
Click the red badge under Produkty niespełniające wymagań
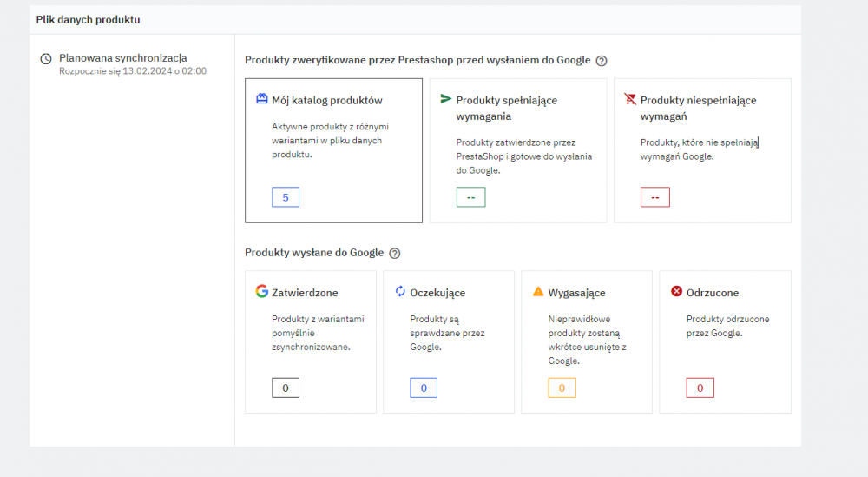pos(655,197)
